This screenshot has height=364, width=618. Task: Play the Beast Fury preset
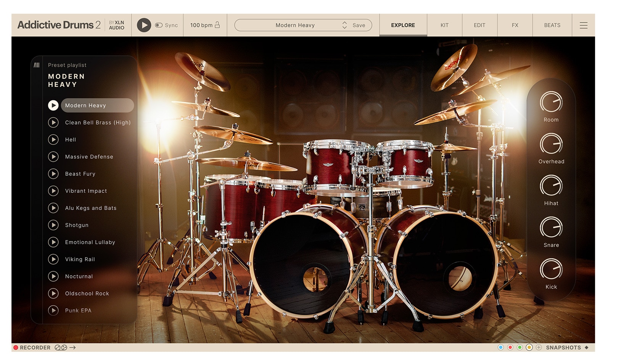[53, 174]
